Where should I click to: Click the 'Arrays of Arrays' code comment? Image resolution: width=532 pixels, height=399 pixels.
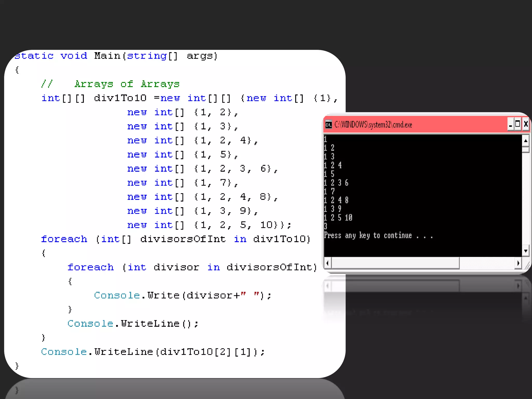tap(127, 84)
